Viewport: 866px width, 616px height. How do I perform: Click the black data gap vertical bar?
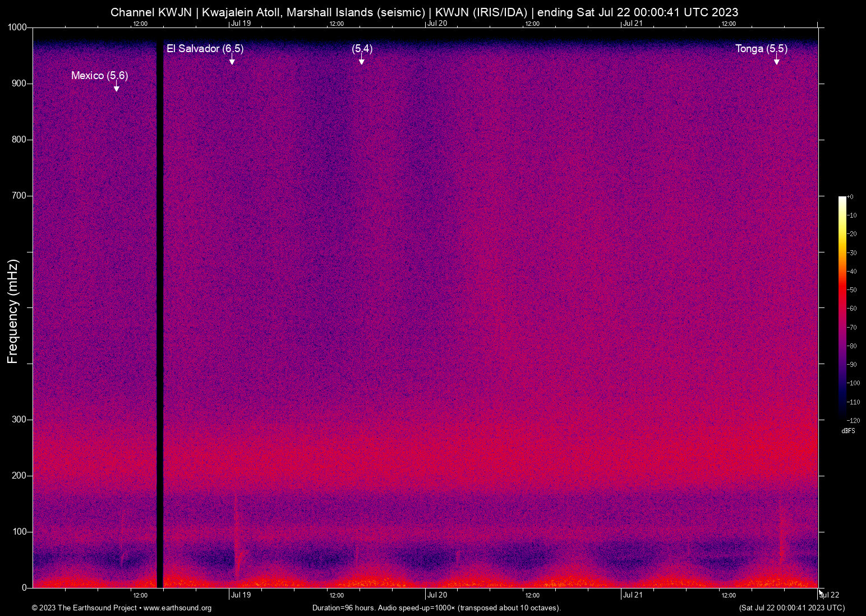(160, 314)
